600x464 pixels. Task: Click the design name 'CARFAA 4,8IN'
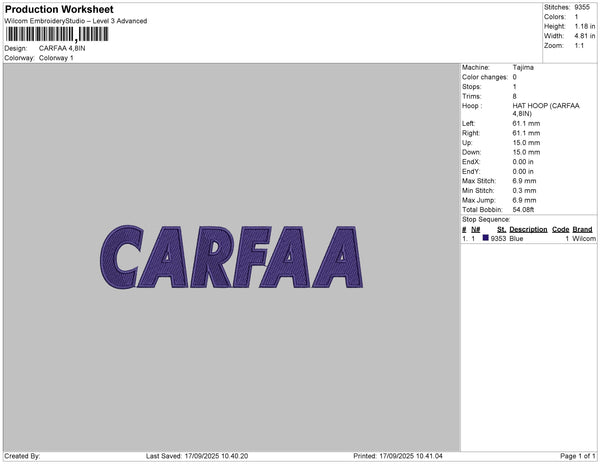(x=62, y=48)
